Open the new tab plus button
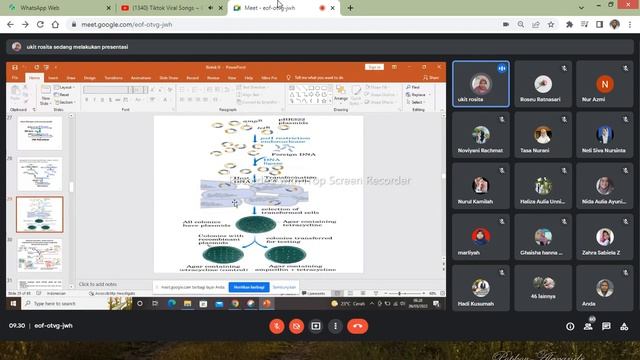 coord(350,8)
